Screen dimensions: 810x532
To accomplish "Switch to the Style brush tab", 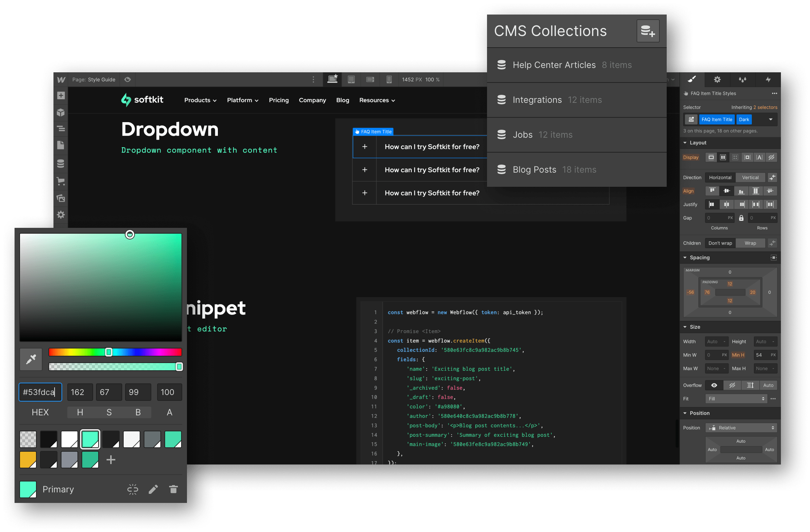I will (692, 80).
